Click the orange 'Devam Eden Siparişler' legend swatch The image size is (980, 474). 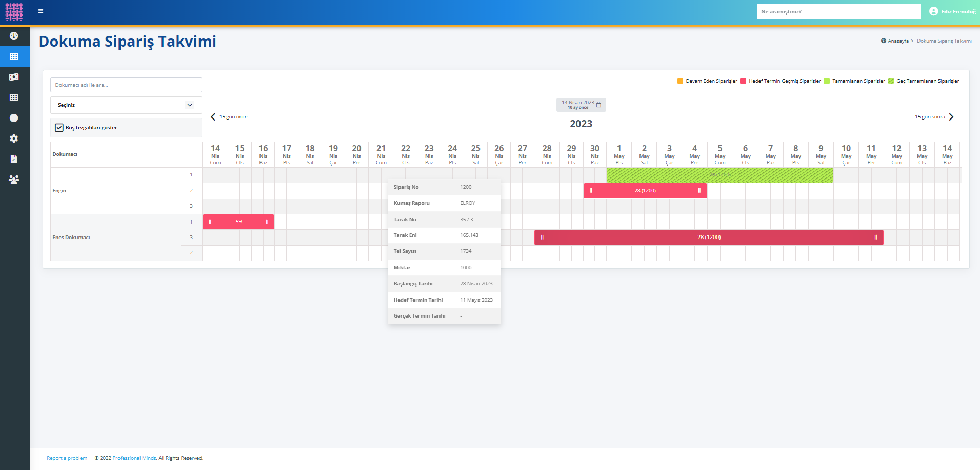[680, 81]
